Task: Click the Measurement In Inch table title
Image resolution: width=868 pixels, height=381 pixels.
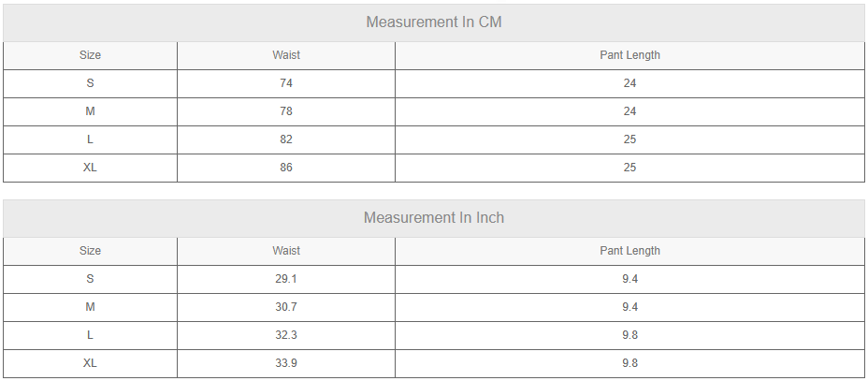Action: click(x=434, y=218)
